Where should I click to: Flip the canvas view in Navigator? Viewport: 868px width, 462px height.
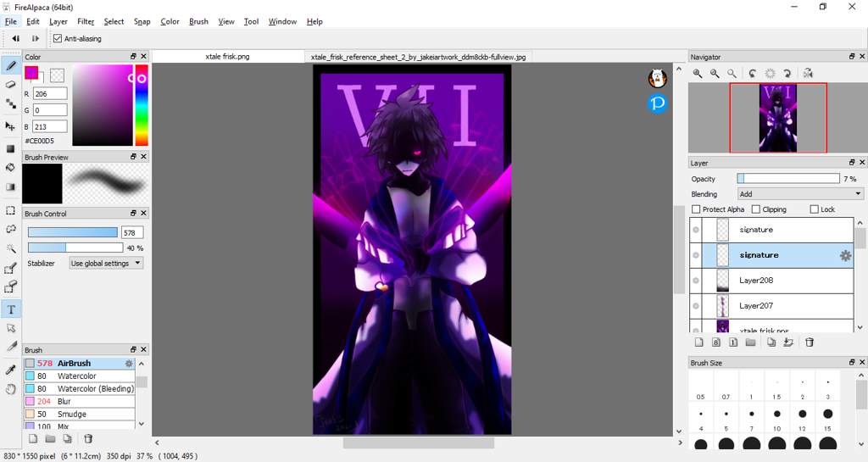(808, 73)
